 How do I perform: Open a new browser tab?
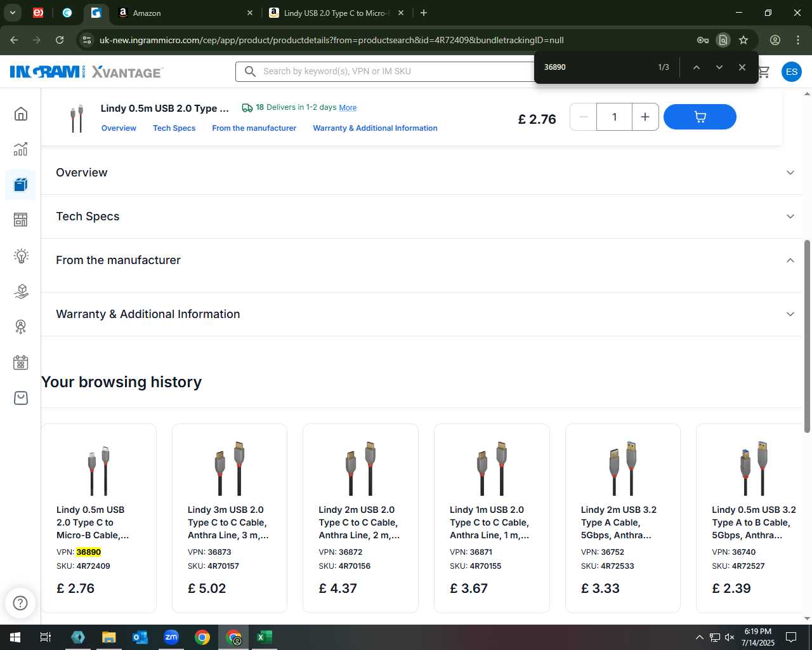tap(424, 13)
